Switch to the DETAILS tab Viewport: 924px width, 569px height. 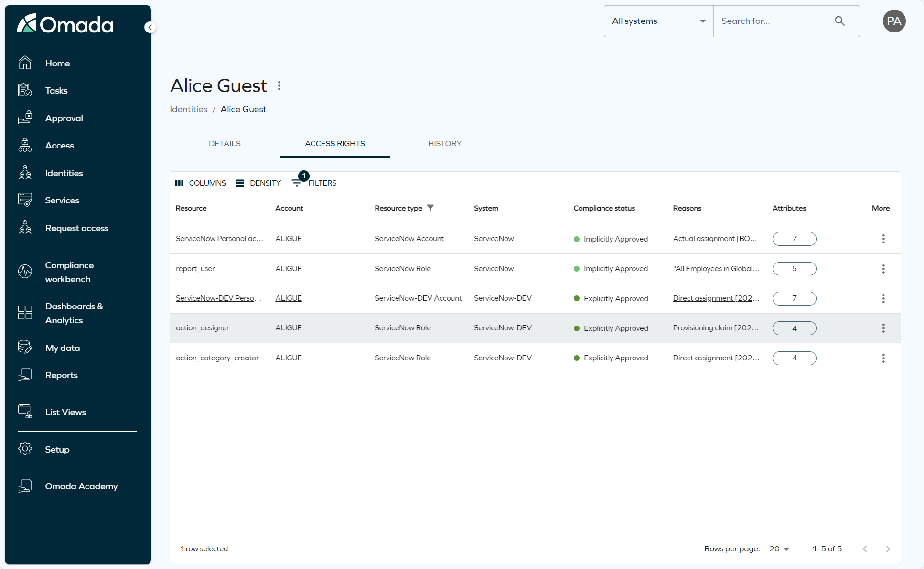click(225, 144)
